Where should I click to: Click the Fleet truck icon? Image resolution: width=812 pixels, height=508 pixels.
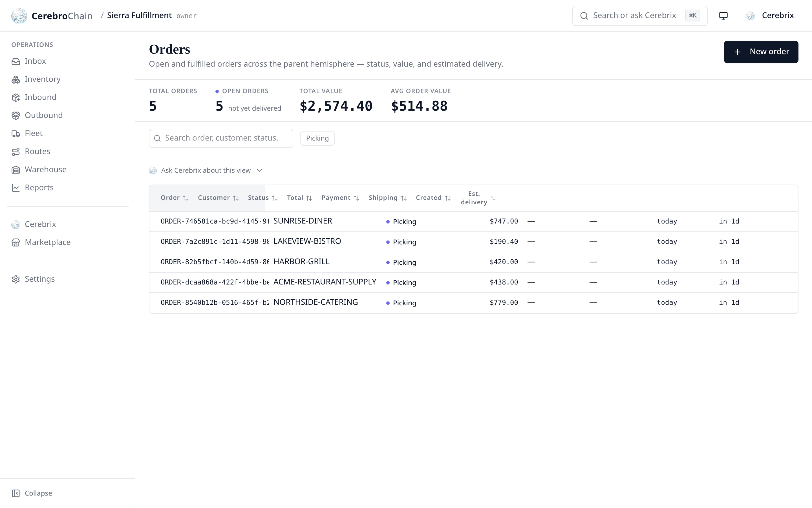point(16,134)
